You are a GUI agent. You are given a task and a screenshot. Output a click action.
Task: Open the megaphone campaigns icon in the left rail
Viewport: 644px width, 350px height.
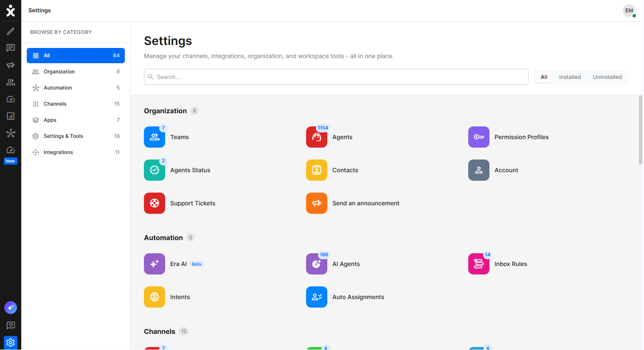[11, 65]
